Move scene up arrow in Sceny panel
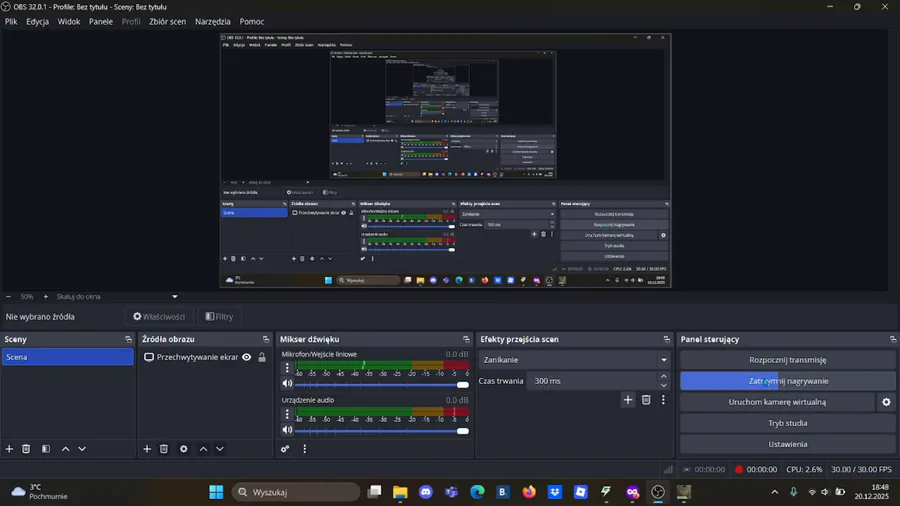This screenshot has height=506, width=900. pos(65,449)
